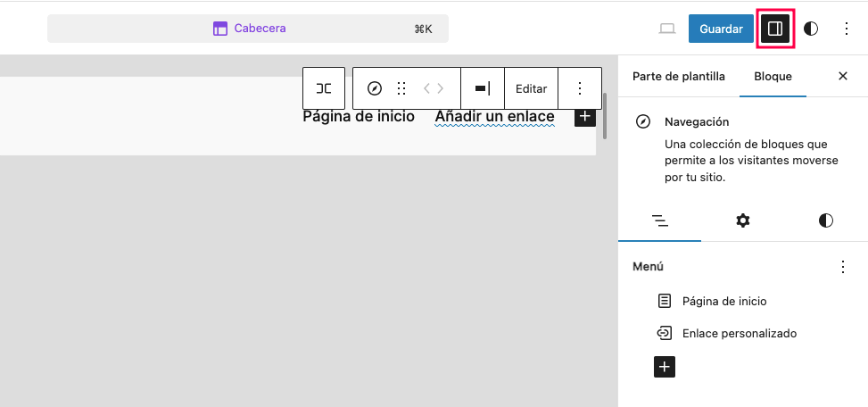Click the black plus block appender in canvas
The image size is (868, 407).
point(585,116)
